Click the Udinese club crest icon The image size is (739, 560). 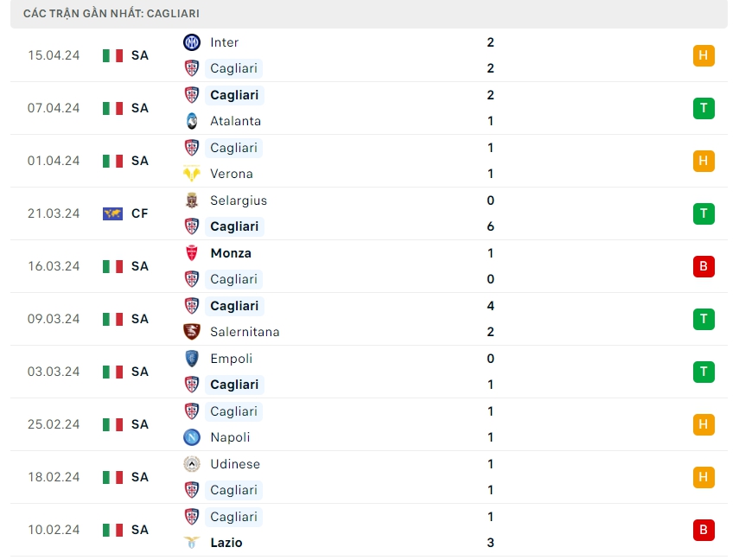tap(192, 464)
